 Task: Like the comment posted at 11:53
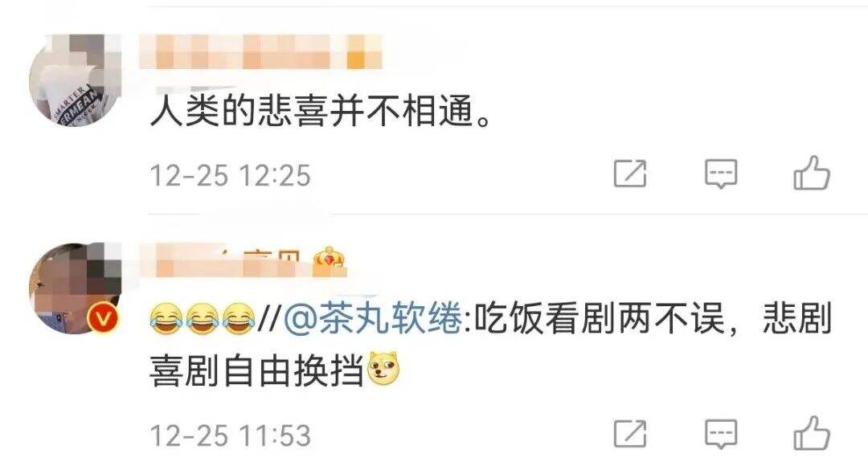[812, 432]
